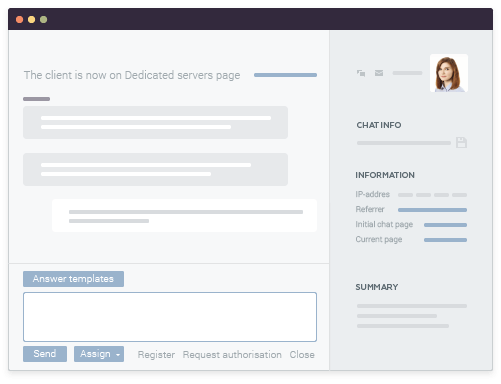Click the Register link
This screenshot has height=384, width=501.
coord(156,355)
